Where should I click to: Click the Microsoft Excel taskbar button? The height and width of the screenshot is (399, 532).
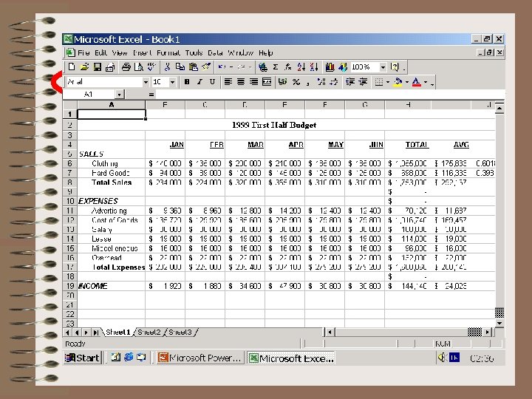(291, 358)
